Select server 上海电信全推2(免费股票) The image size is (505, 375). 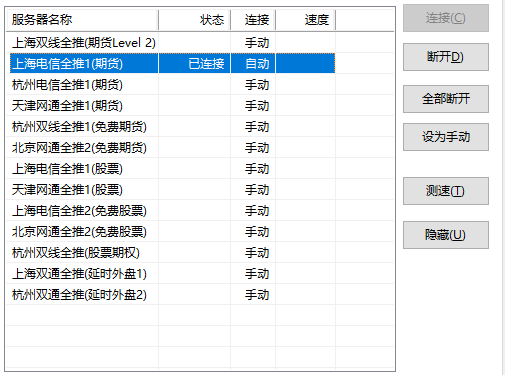click(x=79, y=211)
